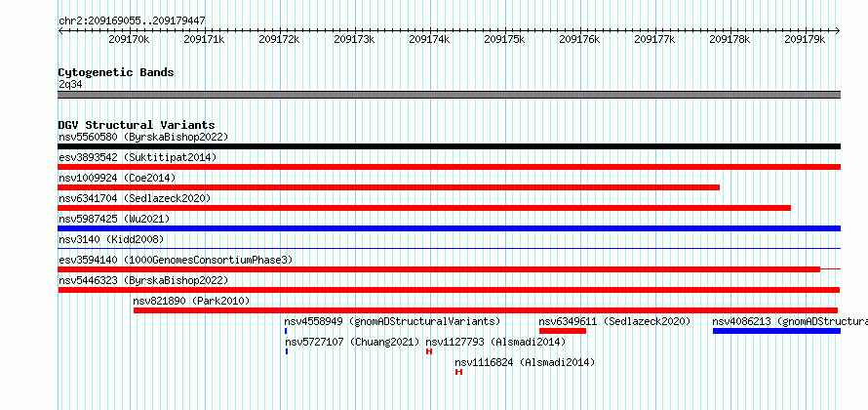
Task: Click the Cytogenetic Bands track title
Action: [116, 72]
